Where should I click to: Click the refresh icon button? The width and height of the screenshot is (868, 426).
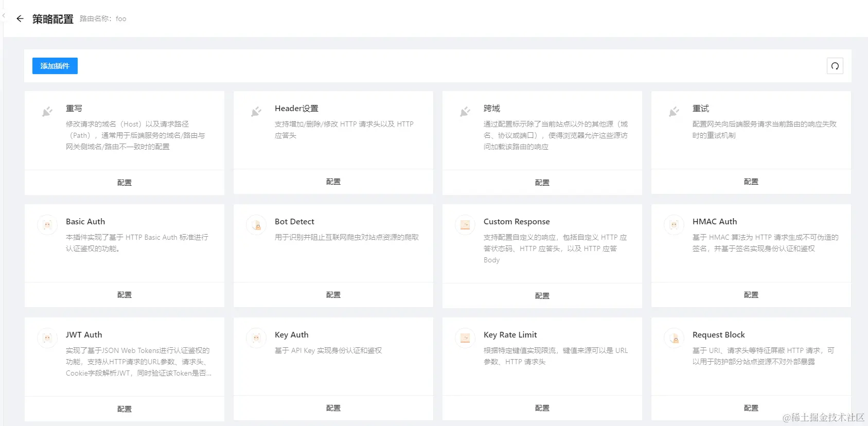(835, 66)
